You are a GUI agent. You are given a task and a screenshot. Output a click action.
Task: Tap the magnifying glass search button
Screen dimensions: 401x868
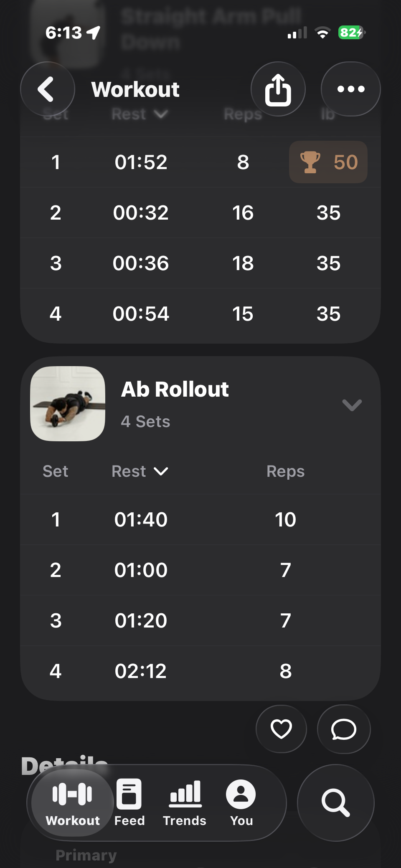(335, 802)
